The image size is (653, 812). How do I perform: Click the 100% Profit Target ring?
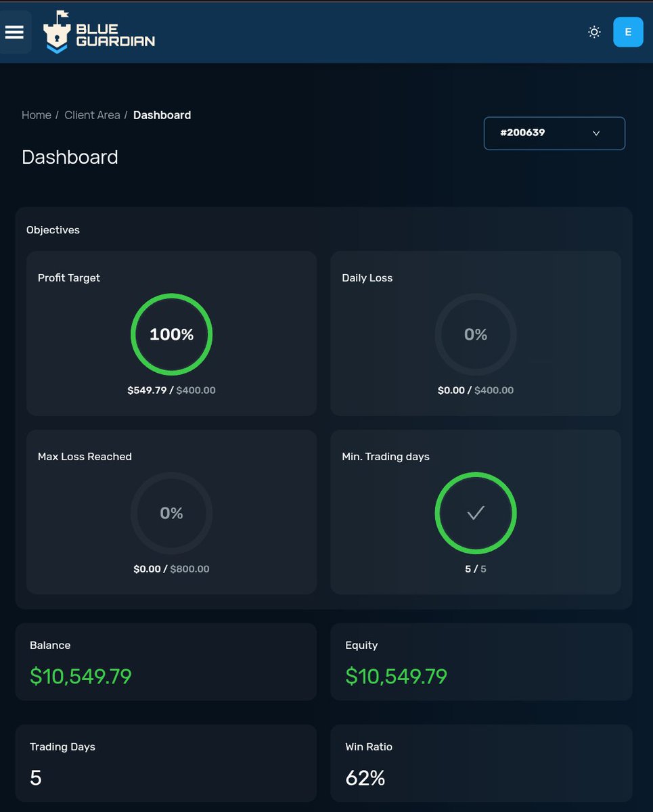171,334
